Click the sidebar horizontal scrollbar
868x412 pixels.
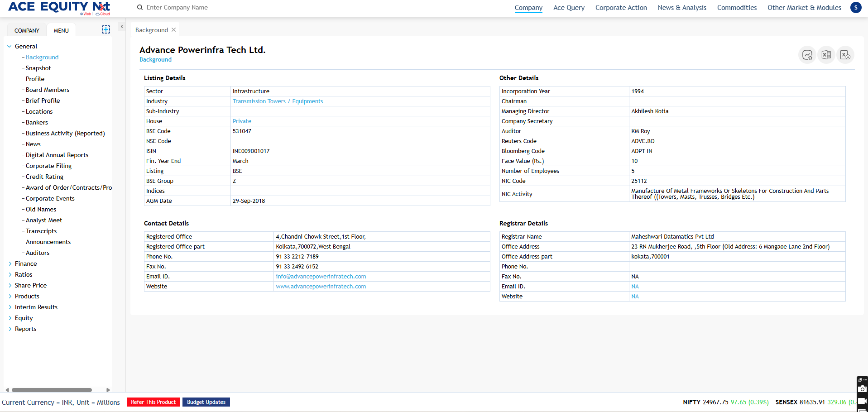click(x=52, y=390)
